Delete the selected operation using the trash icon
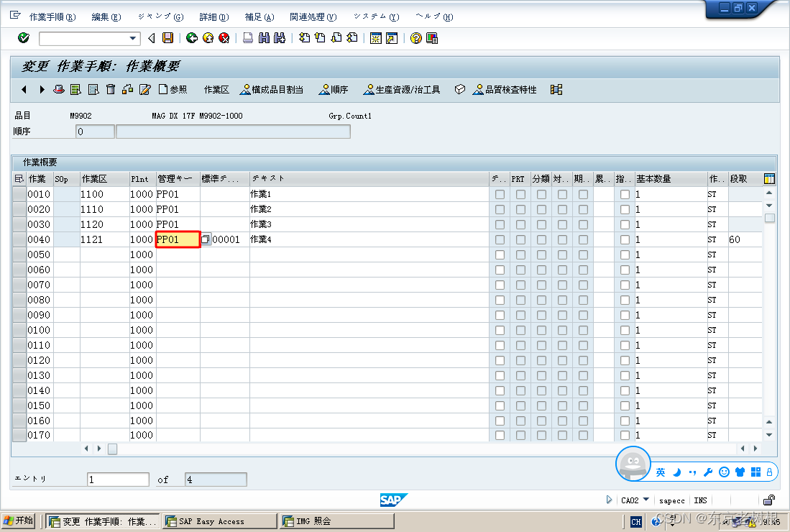Screen dimensions: 790x532 [110, 89]
